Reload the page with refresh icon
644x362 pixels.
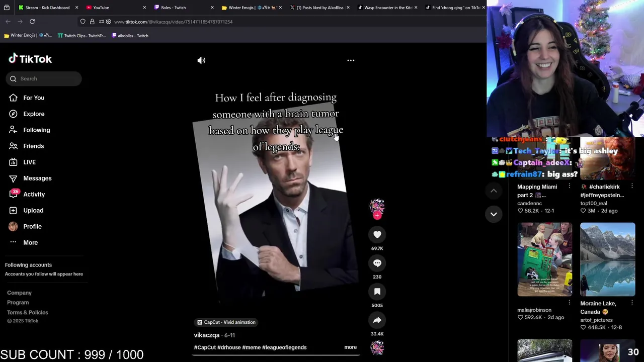coord(32,22)
